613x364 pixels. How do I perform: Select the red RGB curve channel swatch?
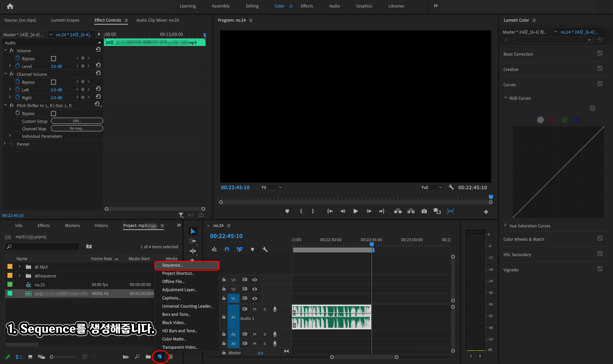pos(552,120)
